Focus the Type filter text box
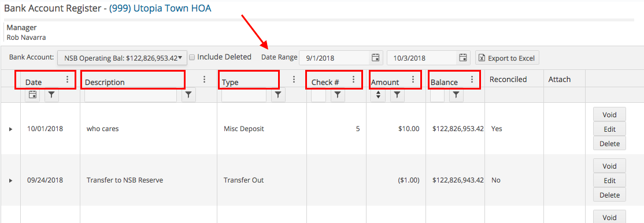The image size is (644, 223). [244, 95]
